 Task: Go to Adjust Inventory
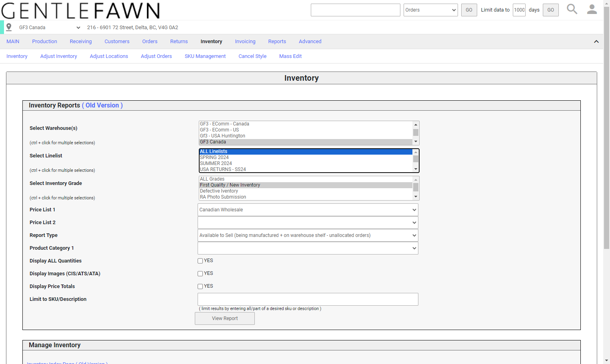pos(58,56)
